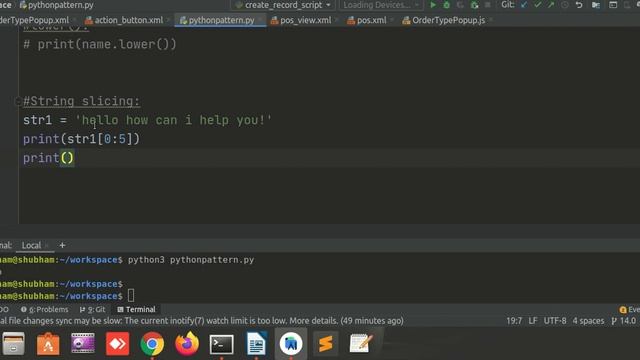Open Sublime Text from the dock
This screenshot has width=640, height=360.
326,344
